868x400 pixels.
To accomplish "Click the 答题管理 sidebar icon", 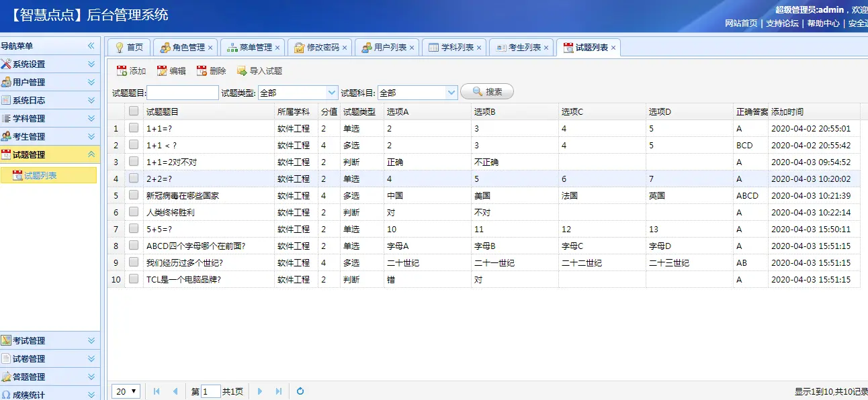I will (x=6, y=377).
